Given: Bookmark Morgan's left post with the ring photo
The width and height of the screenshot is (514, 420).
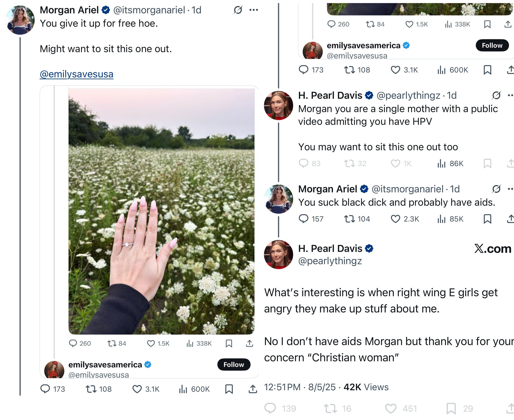Looking at the screenshot, I should (x=229, y=389).
